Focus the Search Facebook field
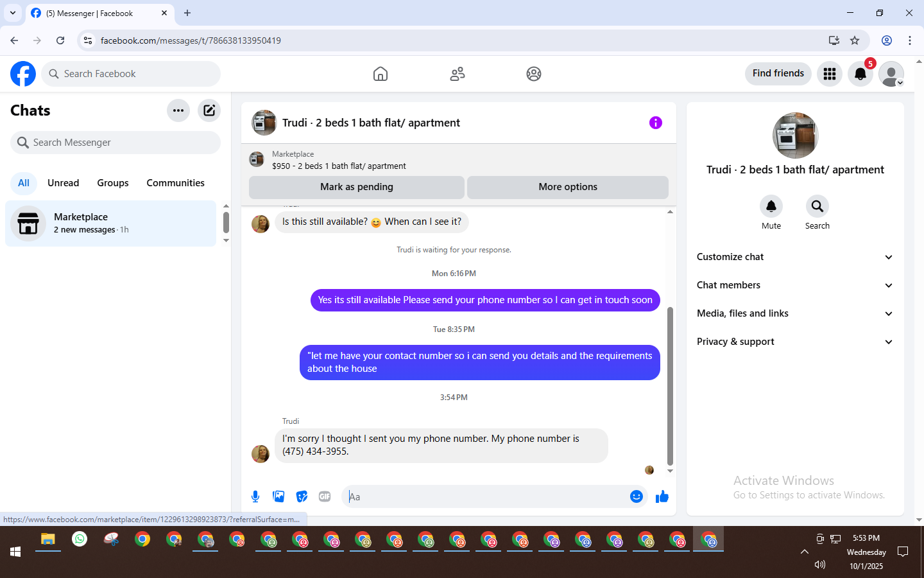 point(131,74)
